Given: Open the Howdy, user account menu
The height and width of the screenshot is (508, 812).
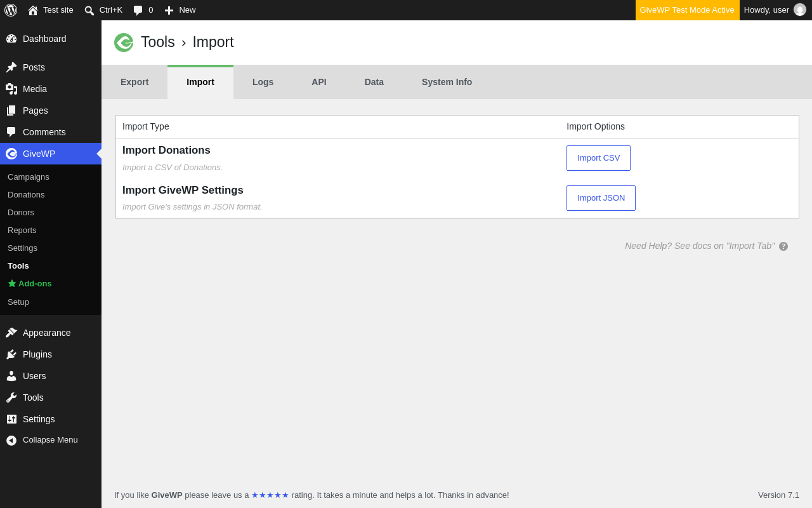Looking at the screenshot, I should point(775,10).
